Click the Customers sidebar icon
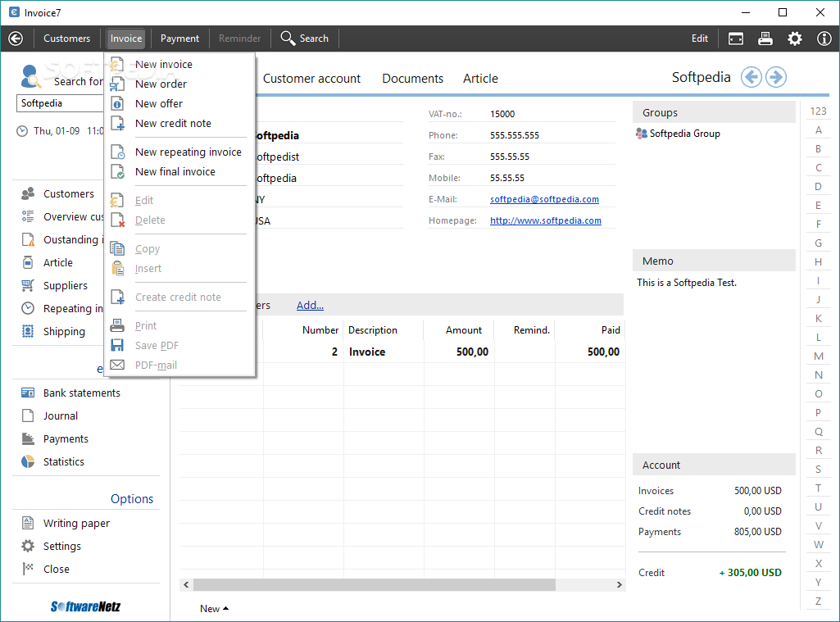This screenshot has width=840, height=622. point(28,194)
